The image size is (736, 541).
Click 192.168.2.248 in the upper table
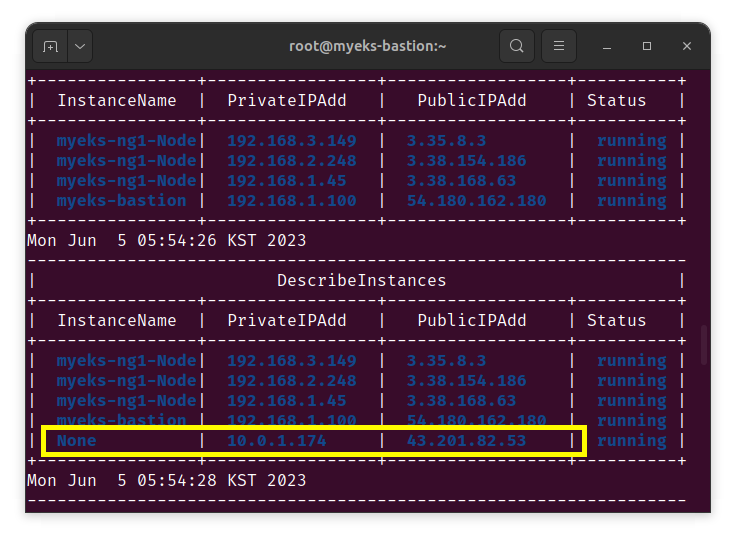(291, 161)
